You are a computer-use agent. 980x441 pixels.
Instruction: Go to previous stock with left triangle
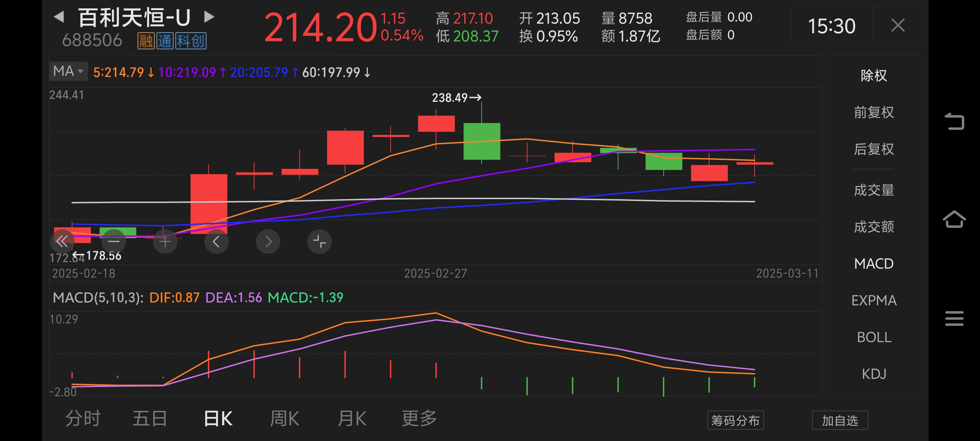click(x=59, y=16)
